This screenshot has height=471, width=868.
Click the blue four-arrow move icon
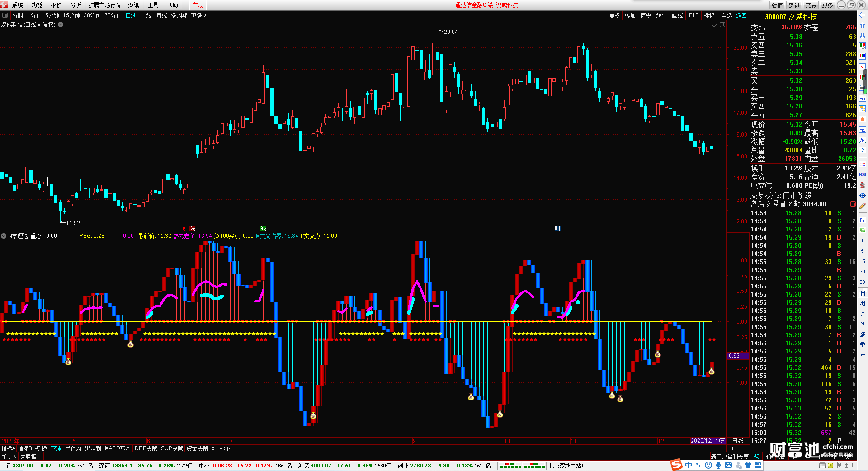click(x=863, y=195)
